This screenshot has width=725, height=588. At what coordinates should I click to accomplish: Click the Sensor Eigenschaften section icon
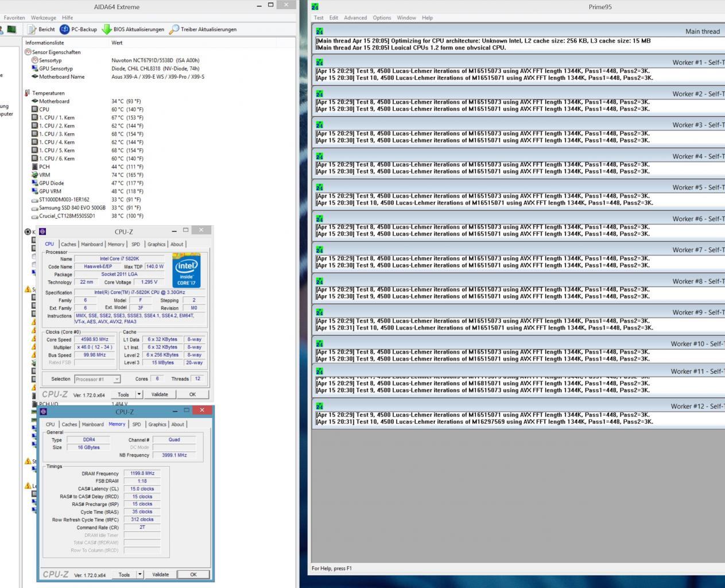pyautogui.click(x=28, y=52)
